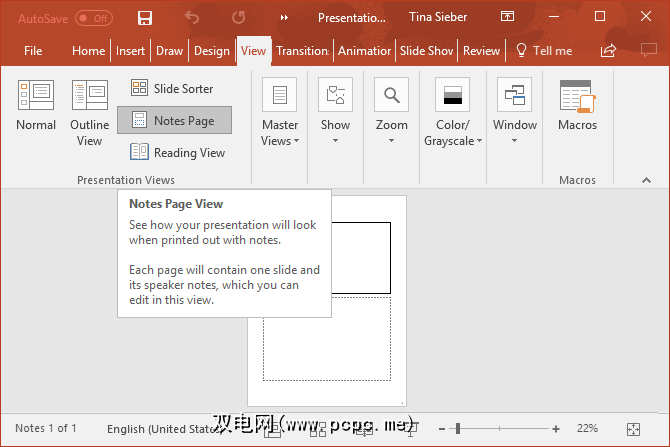Expand the Show dropdown

335,111
